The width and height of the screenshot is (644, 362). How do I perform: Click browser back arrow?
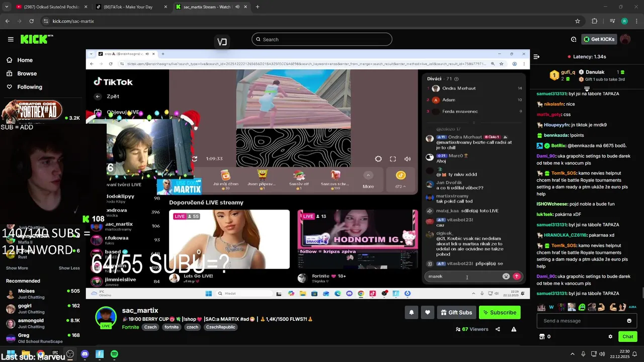pyautogui.click(x=7, y=21)
